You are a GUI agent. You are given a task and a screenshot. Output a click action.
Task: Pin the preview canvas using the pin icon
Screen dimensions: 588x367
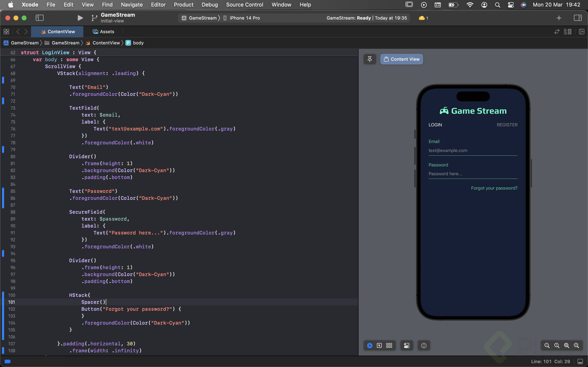[370, 59]
